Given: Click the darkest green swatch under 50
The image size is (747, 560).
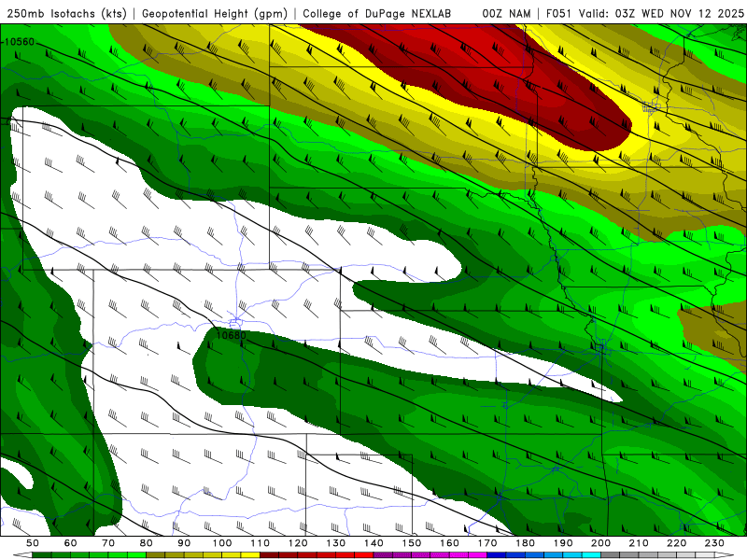Looking at the screenshot, I should point(42,555).
